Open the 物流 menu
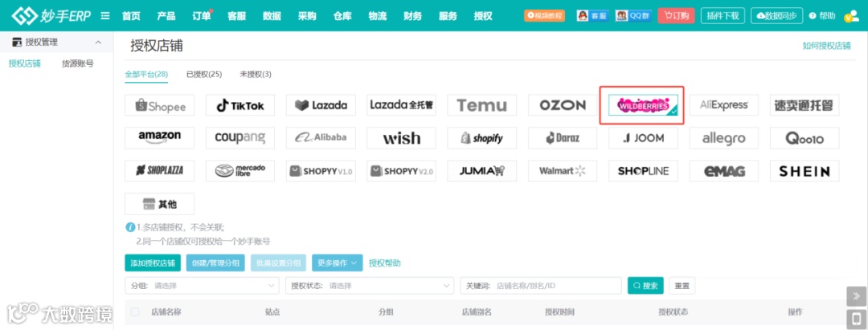The image size is (868, 330). tap(378, 16)
